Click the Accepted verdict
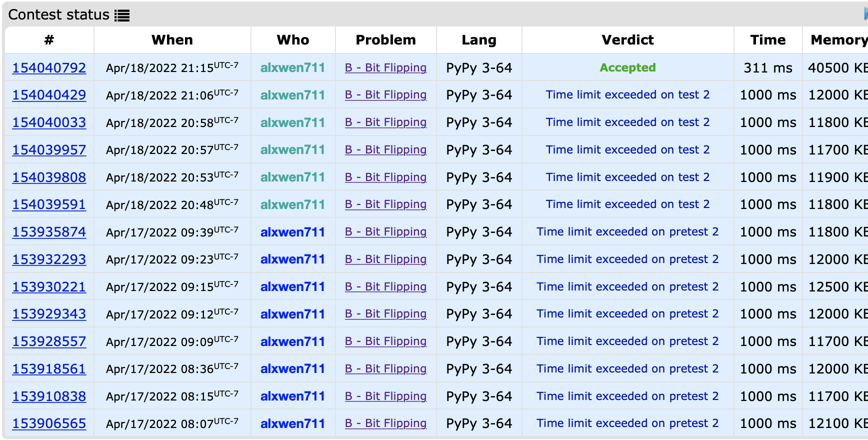This screenshot has width=868, height=440. [x=627, y=68]
